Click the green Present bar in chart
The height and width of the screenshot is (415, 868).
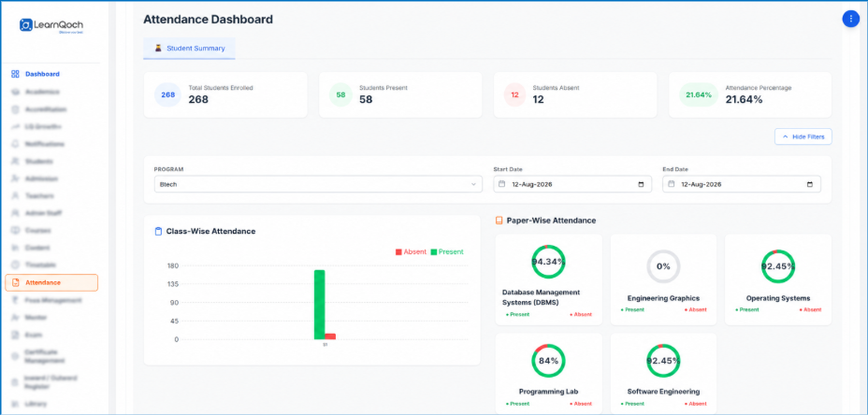coord(319,305)
